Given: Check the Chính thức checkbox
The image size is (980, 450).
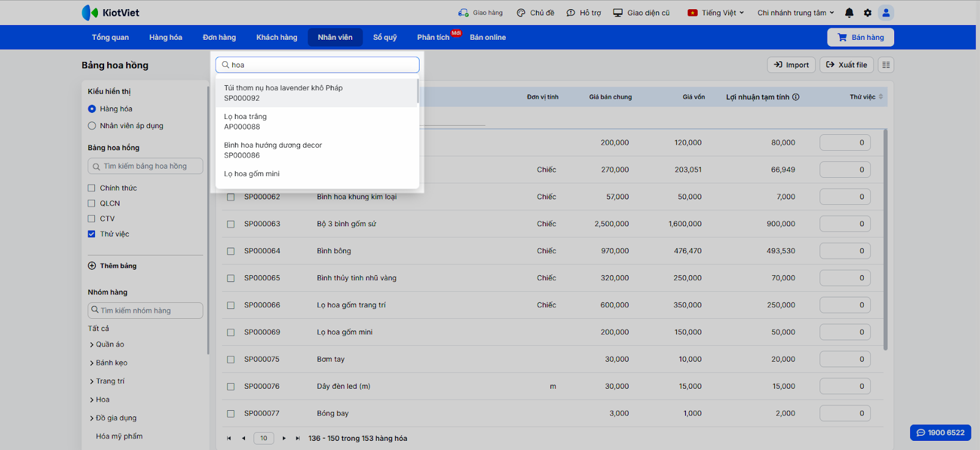Looking at the screenshot, I should click(92, 188).
